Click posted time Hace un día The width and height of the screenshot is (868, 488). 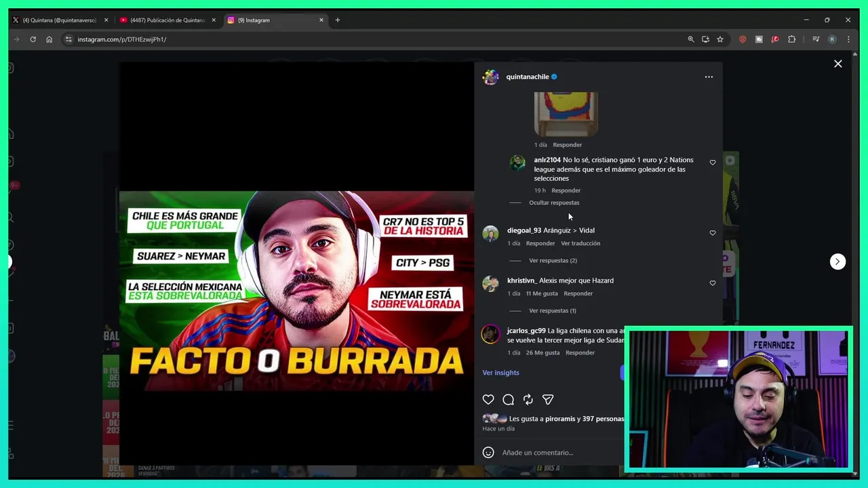coord(498,429)
